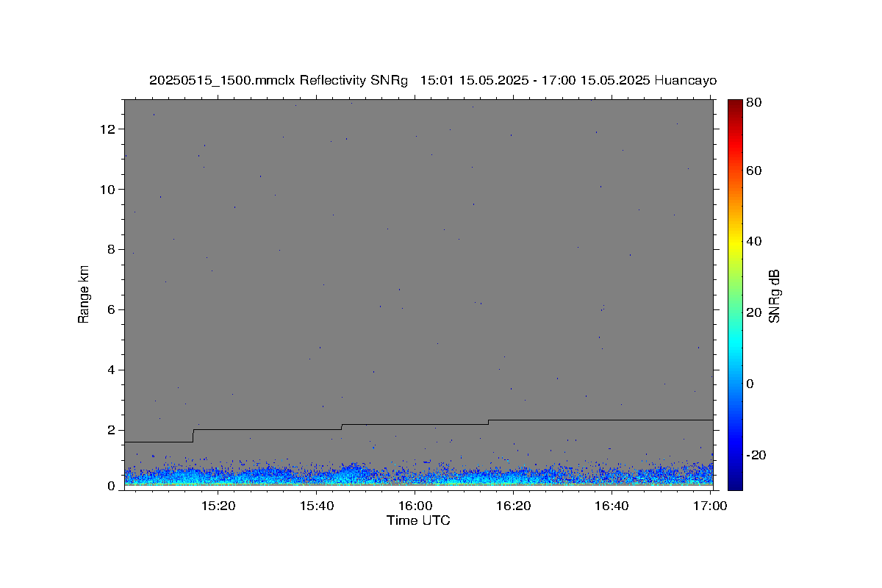
Task: Click the -20 value on the colorbar
Action: [x=755, y=455]
